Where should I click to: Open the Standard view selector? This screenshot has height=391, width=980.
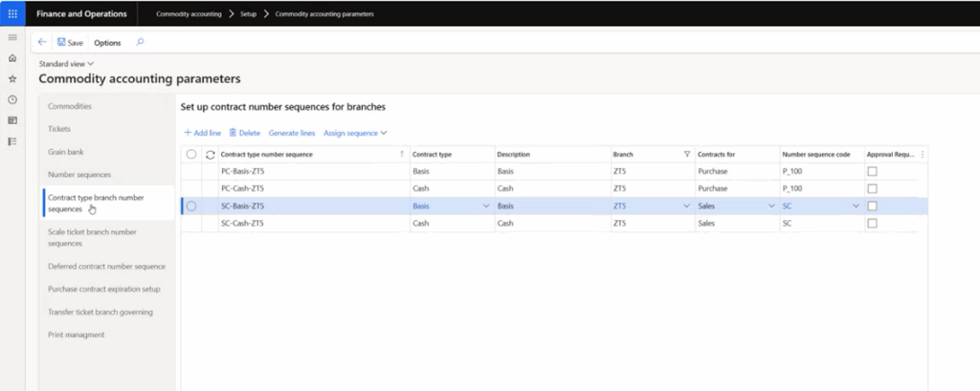(x=66, y=64)
